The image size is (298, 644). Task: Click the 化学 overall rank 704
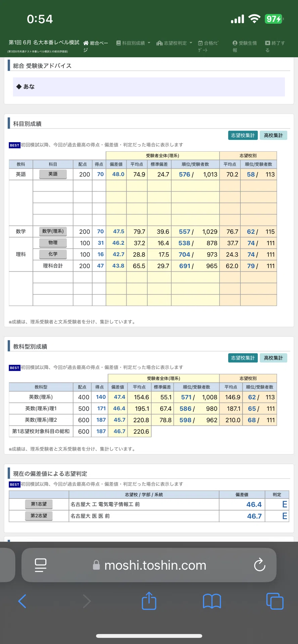click(x=184, y=255)
